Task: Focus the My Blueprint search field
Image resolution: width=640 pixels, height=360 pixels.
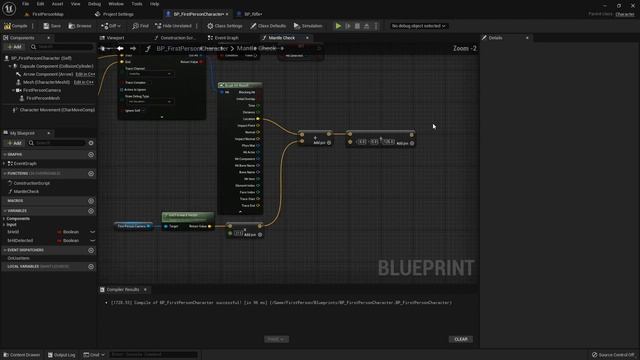Action: (x=56, y=143)
